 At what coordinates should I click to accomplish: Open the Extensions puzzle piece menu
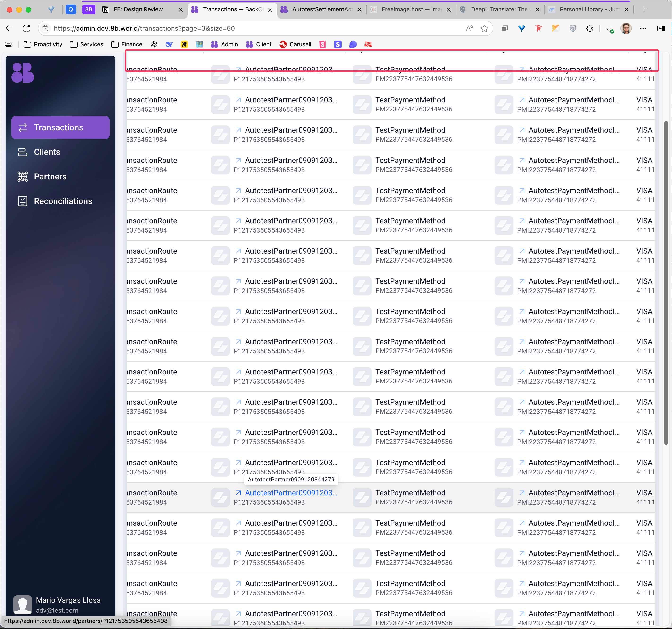click(590, 28)
